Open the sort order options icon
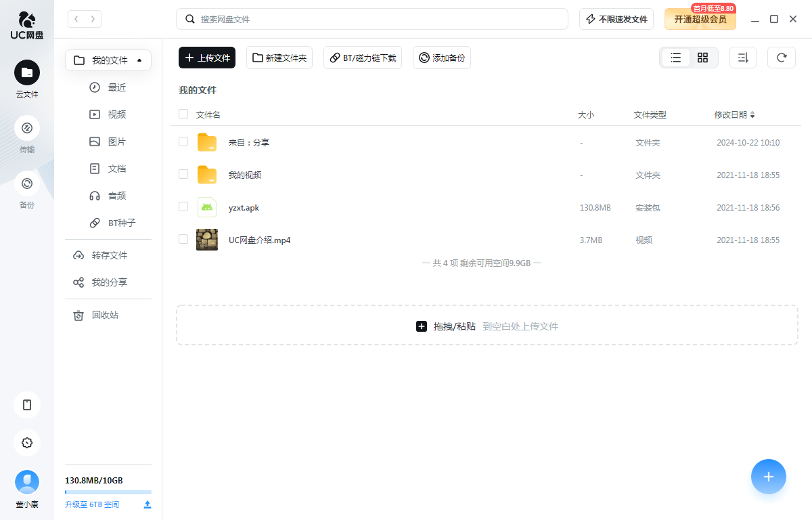 (x=742, y=58)
